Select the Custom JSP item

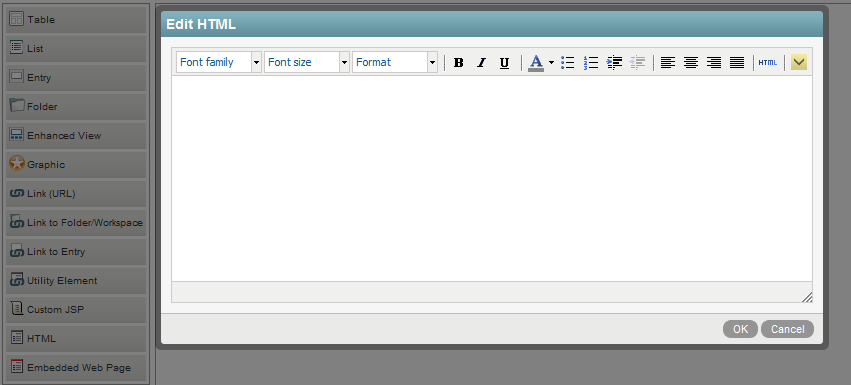[x=76, y=310]
